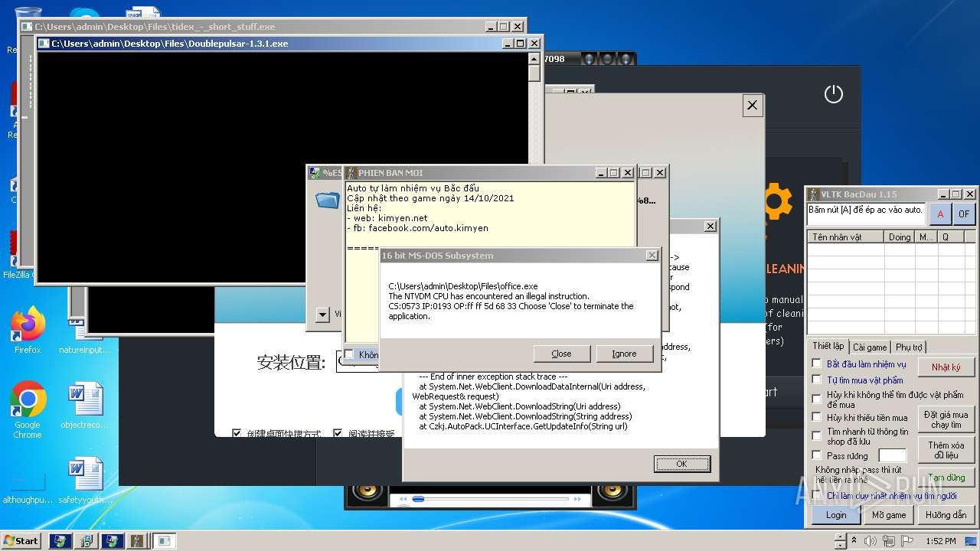
Task: Select the natureinput... desktop file icon
Action: tap(85, 337)
